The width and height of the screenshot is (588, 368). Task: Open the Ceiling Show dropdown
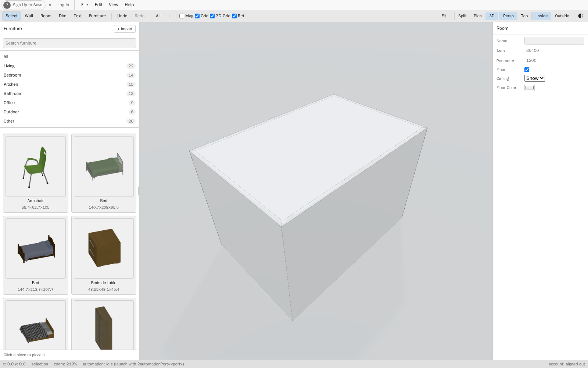[534, 78]
